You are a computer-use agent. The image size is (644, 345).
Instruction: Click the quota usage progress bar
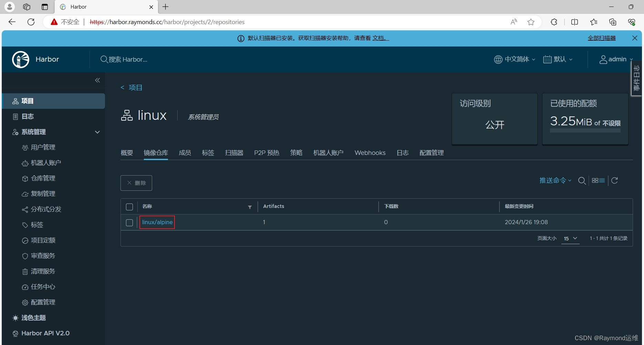tap(585, 131)
